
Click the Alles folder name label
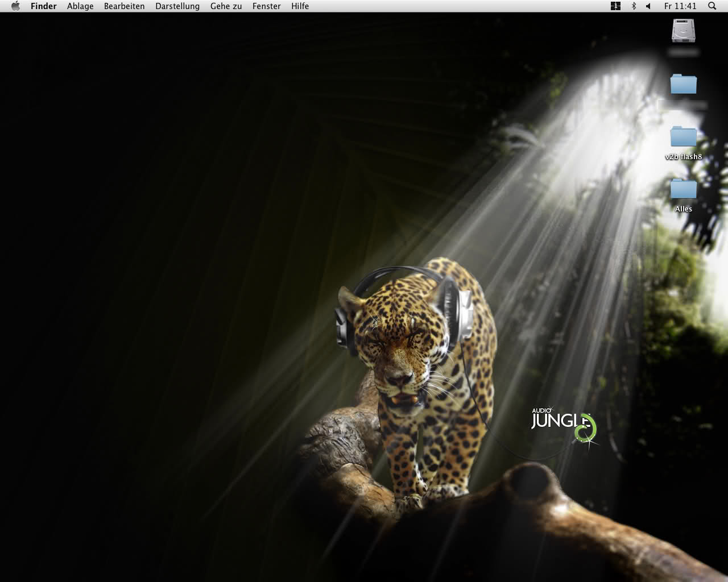click(684, 209)
